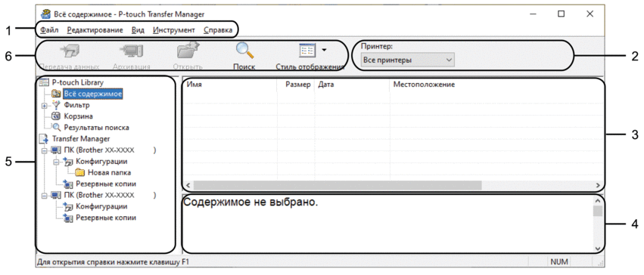
Task: Select Всё содержимое in the tree
Action: tap(93, 94)
